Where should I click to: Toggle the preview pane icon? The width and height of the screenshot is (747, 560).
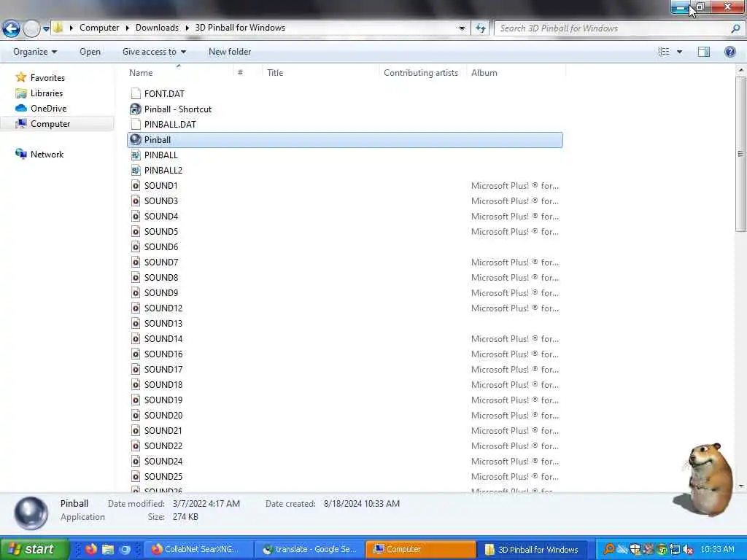(x=704, y=52)
